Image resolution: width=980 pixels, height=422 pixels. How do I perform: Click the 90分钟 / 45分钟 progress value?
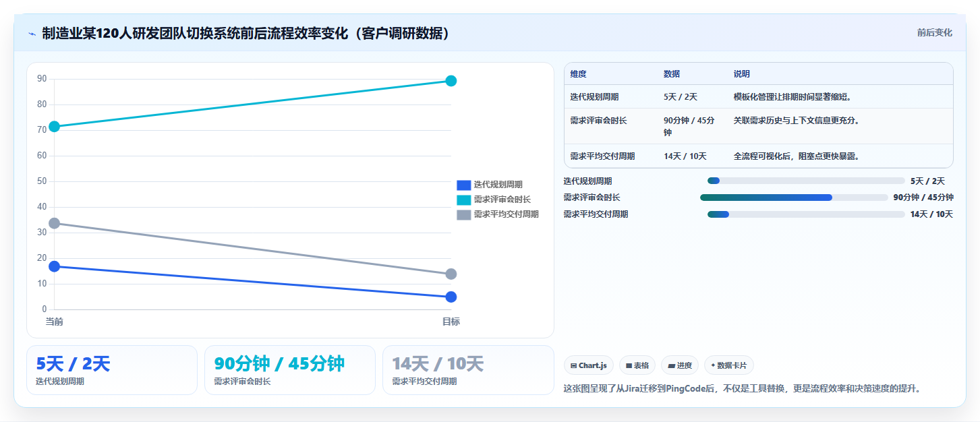(923, 198)
